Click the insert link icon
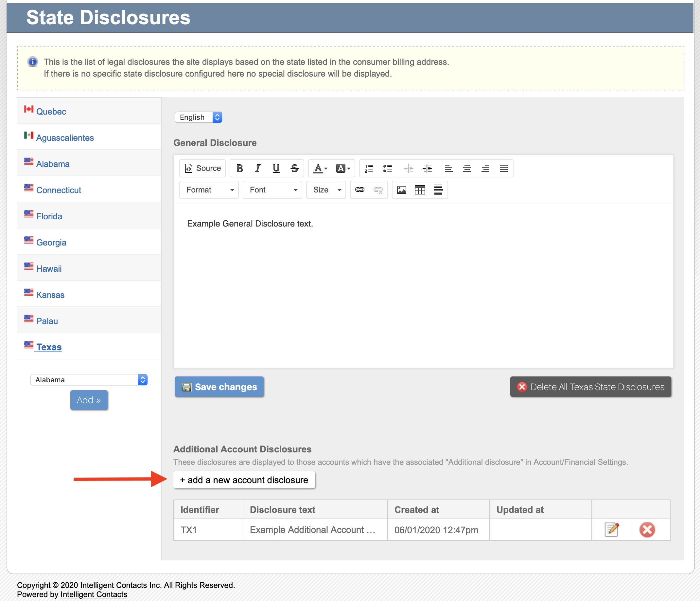This screenshot has height=601, width=700. click(359, 190)
